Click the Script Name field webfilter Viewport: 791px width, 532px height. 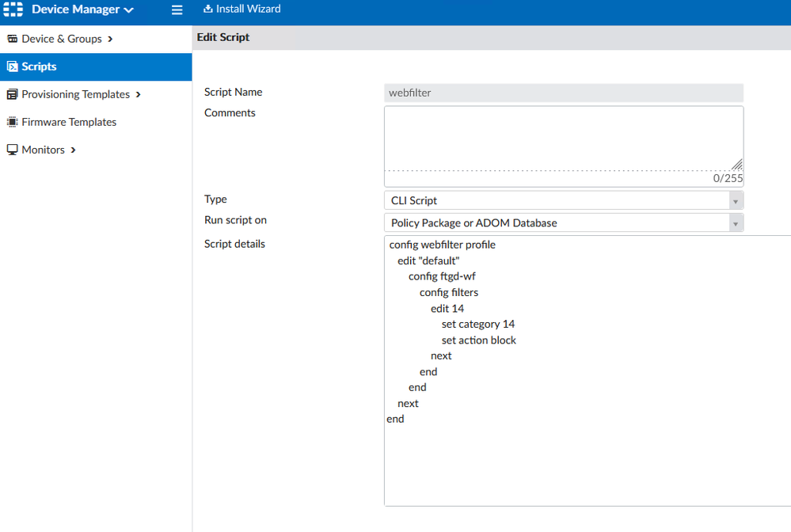[x=563, y=93]
